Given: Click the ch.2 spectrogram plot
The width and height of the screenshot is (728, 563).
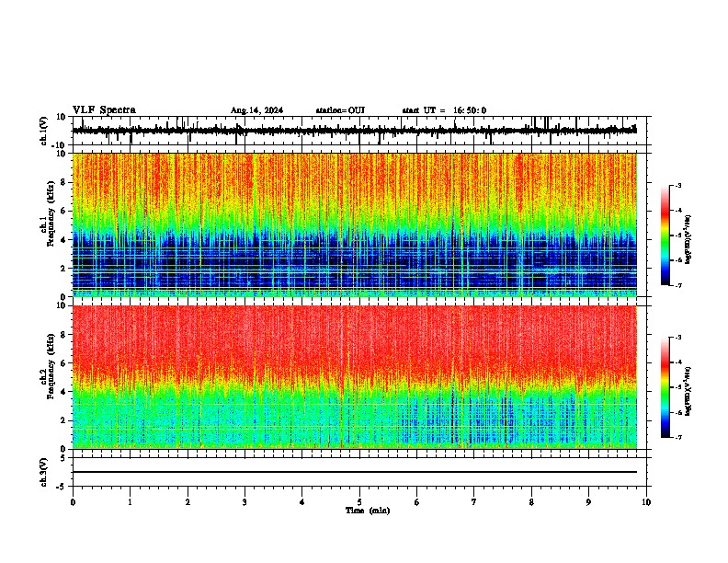Looking at the screenshot, I should pos(355,377).
